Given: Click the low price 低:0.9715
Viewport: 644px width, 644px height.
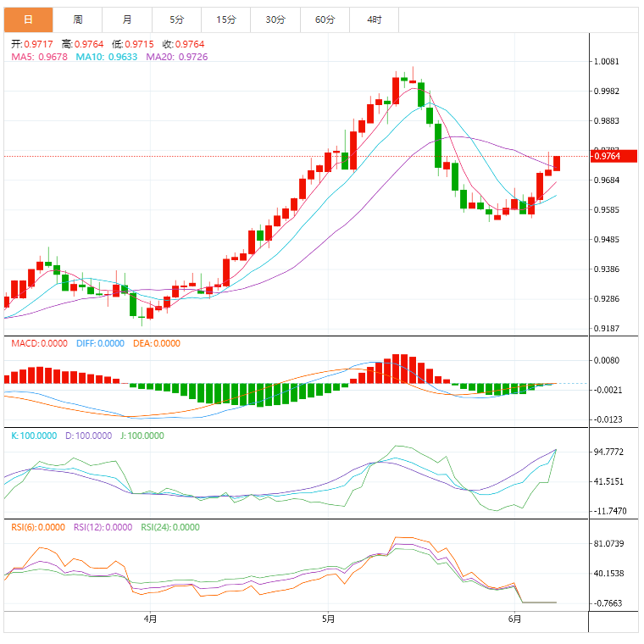Looking at the screenshot, I should click(x=133, y=44).
